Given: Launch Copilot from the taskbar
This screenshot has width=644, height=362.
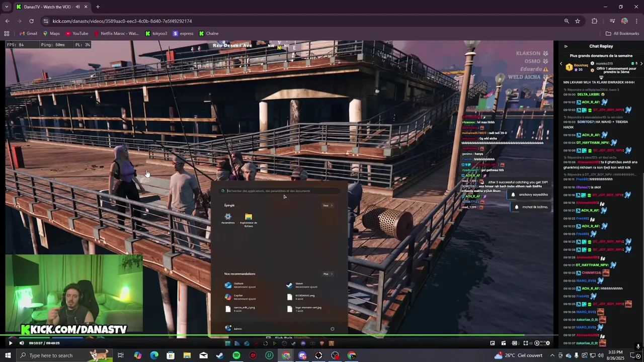Looking at the screenshot, I should tap(138, 355).
